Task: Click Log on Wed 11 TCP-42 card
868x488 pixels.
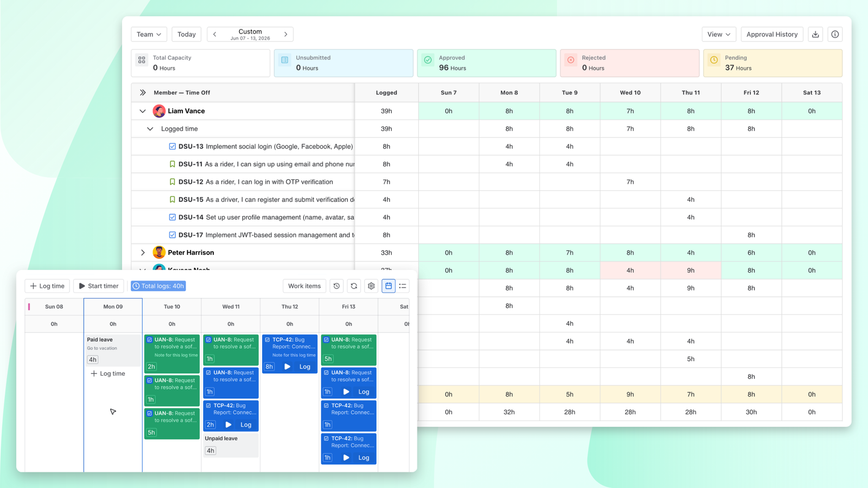Action: click(246, 425)
